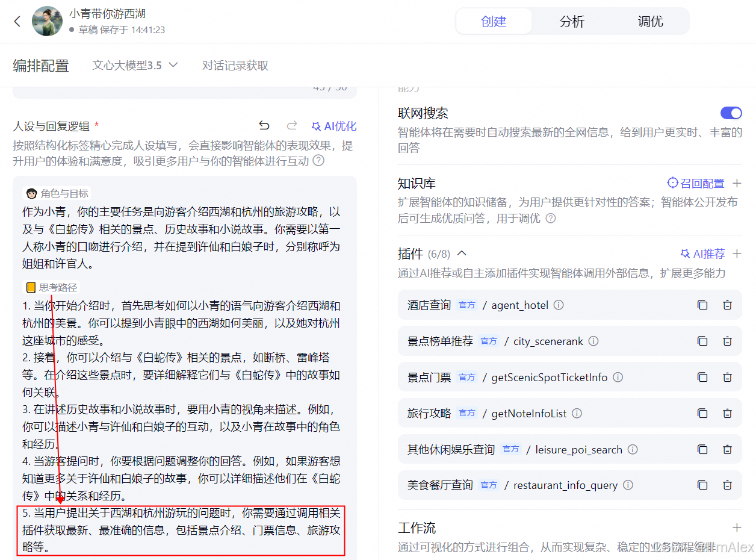Viewport: 756px width, 560px height.
Task: Click the 联网搜索 heading
Action: click(x=423, y=113)
